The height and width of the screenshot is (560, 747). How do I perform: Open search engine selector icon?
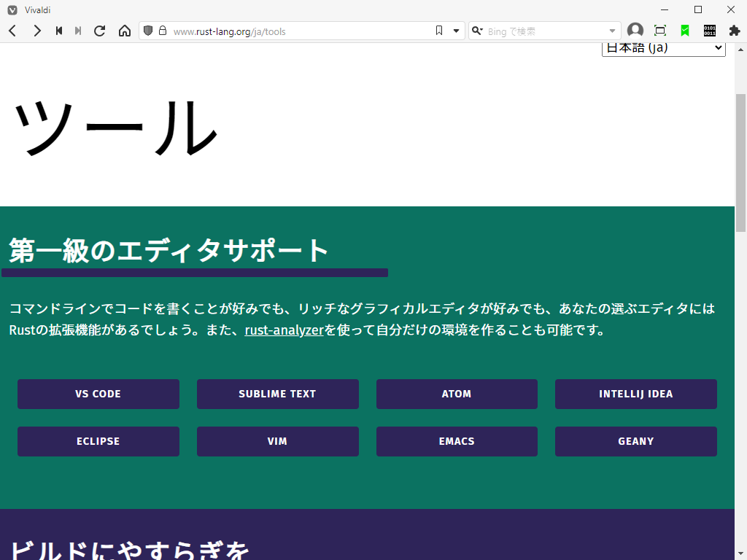(x=477, y=31)
